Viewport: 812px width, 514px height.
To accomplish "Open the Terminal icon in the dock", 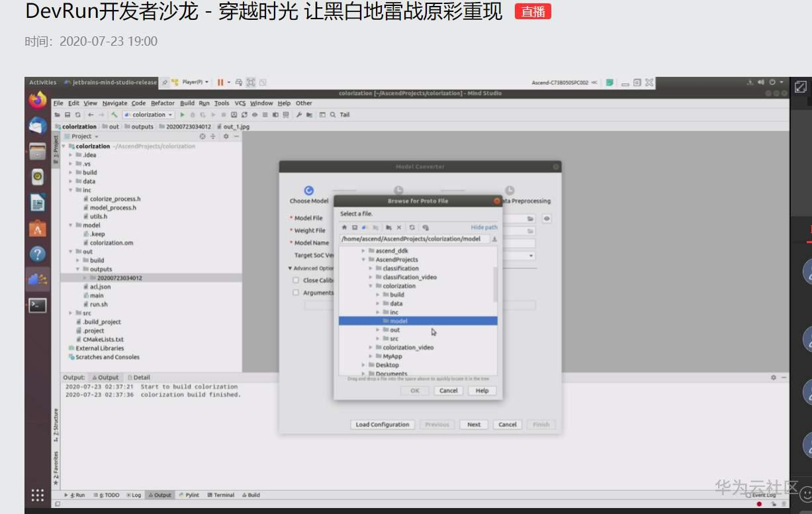I will coord(38,305).
